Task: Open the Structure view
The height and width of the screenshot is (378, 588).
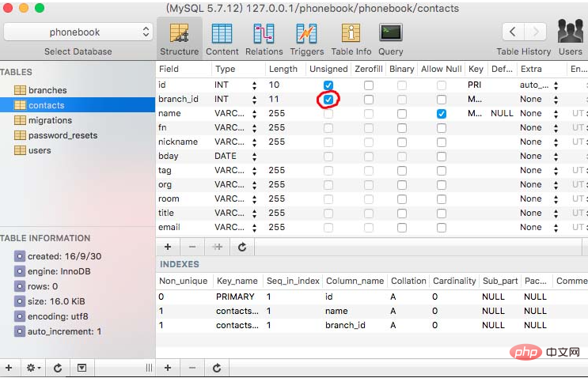Action: [x=180, y=39]
